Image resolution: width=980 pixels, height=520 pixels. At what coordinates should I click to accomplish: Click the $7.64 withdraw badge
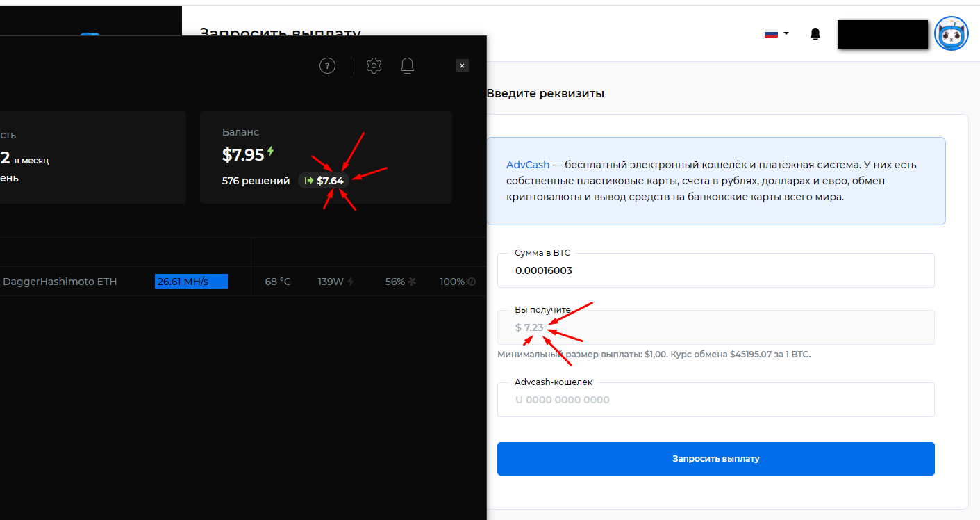[x=324, y=180]
